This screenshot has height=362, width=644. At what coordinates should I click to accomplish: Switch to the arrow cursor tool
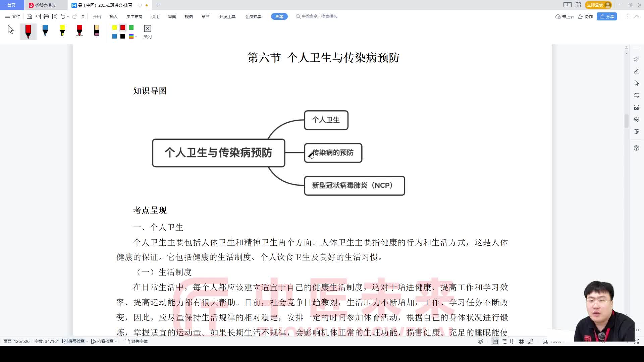pos(11,30)
